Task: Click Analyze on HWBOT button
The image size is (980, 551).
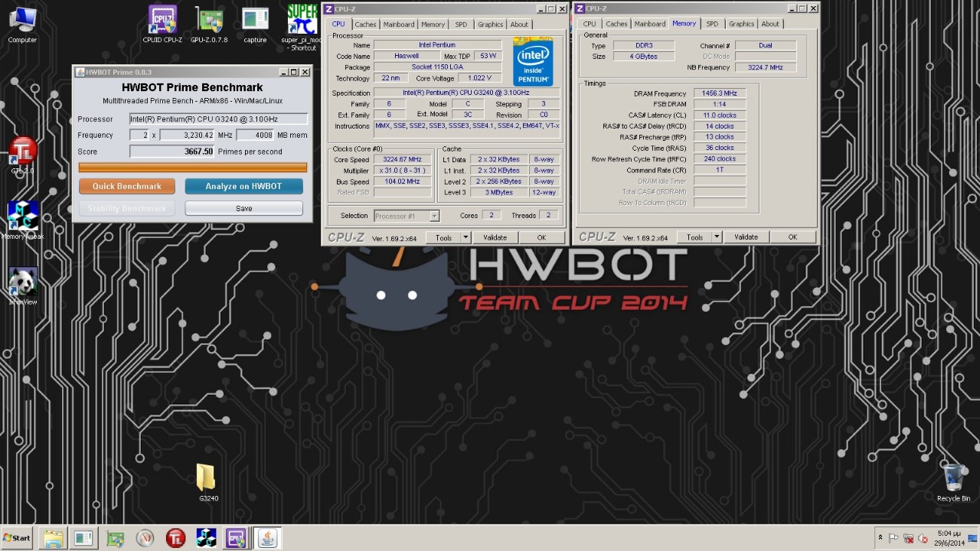Action: click(243, 186)
